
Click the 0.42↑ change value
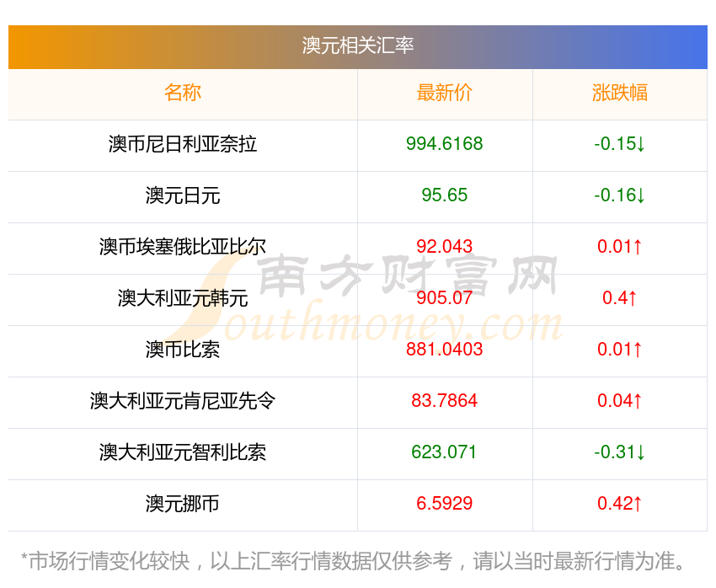620,504
